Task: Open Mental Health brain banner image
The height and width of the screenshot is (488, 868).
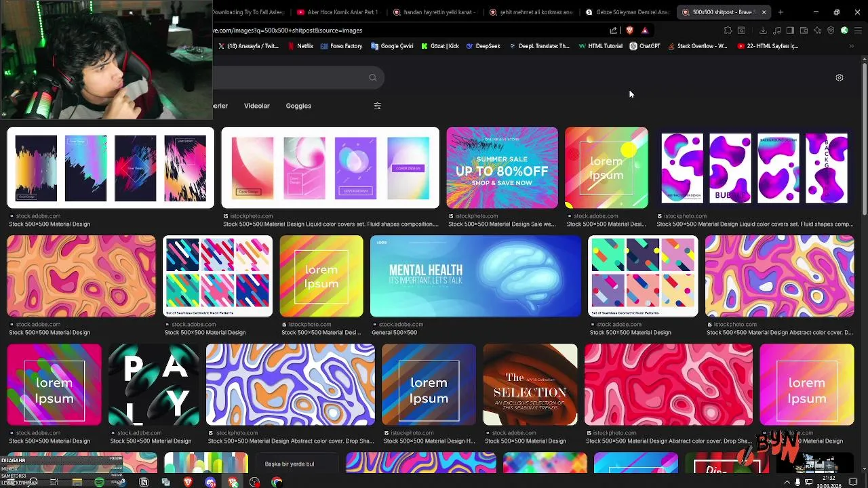Action: pos(475,276)
